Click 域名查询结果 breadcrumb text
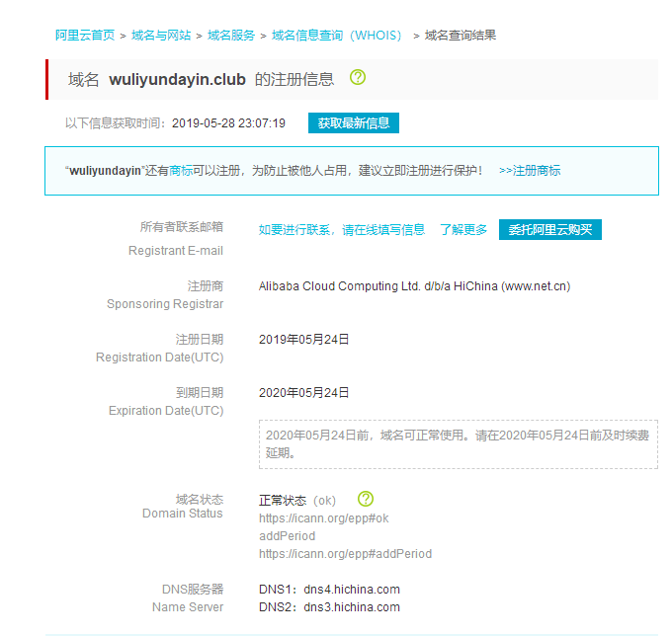This screenshot has height=636, width=672. point(461,36)
